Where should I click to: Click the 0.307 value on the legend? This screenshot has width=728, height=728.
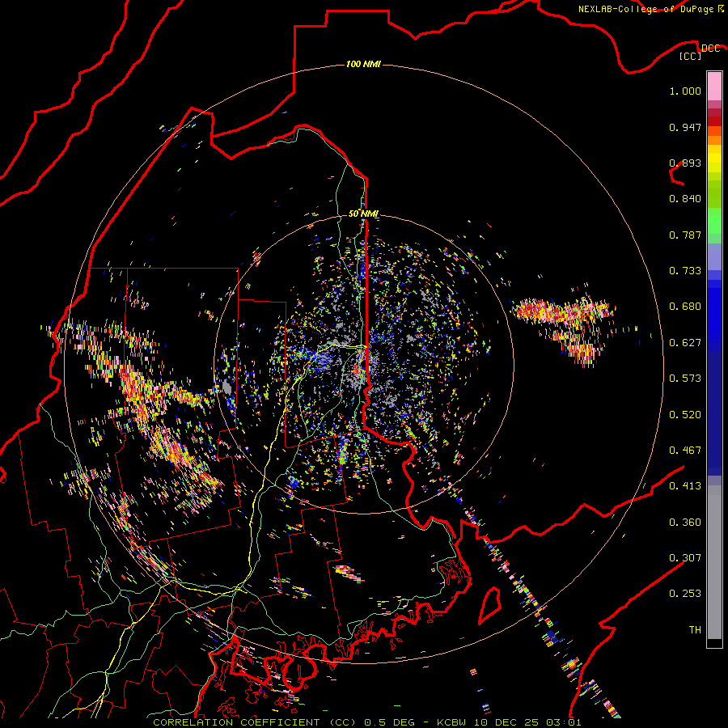coord(685,558)
